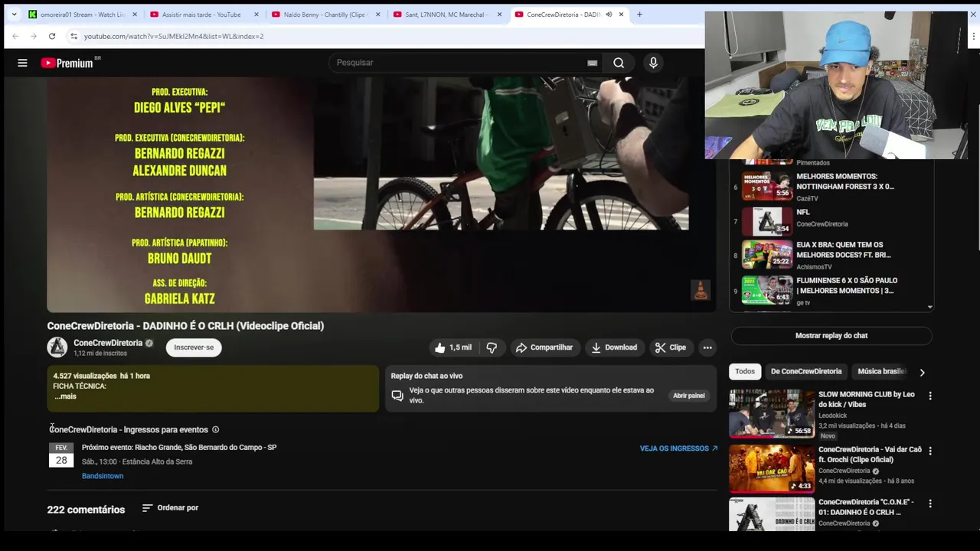Screen dimensions: 980x551
Task: Dislike the video with thumbs down
Action: 492,347
